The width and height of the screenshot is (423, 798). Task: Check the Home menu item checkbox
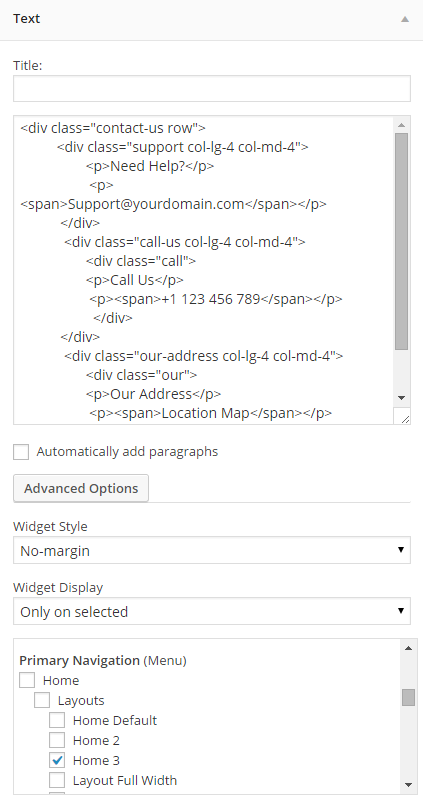(27, 680)
